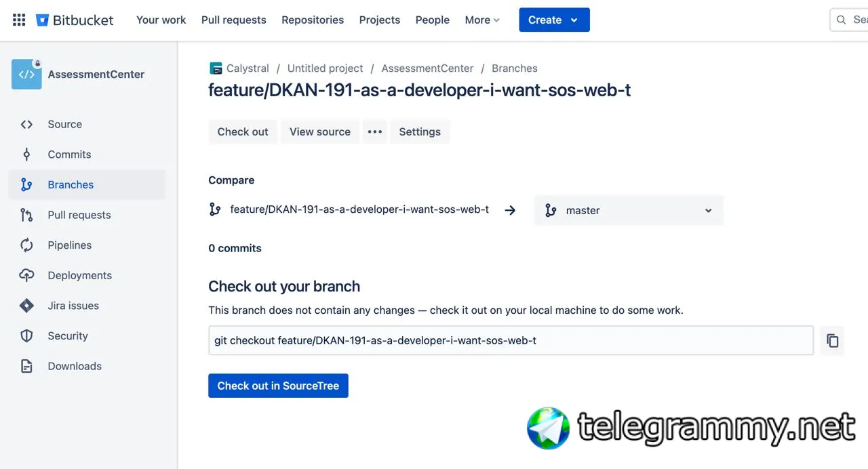This screenshot has width=868, height=469.
Task: Select Pipelines in the sidebar
Action: pos(87,245)
